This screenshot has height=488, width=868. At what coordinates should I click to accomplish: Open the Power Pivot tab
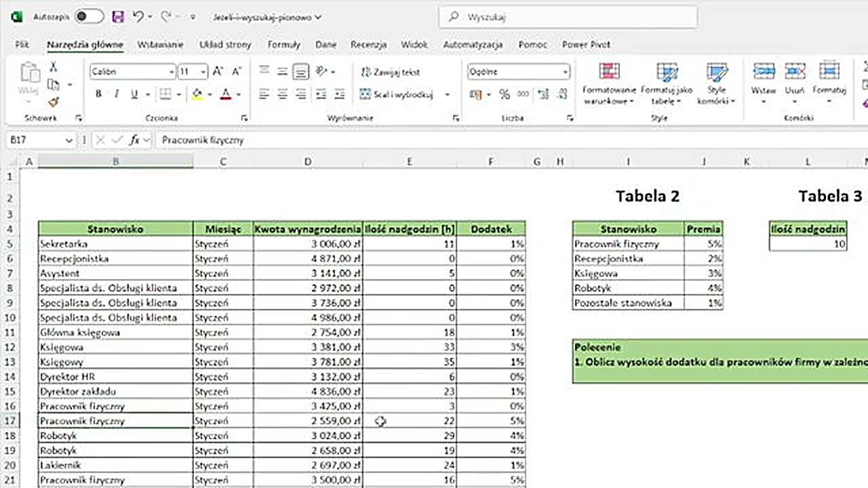coord(585,44)
